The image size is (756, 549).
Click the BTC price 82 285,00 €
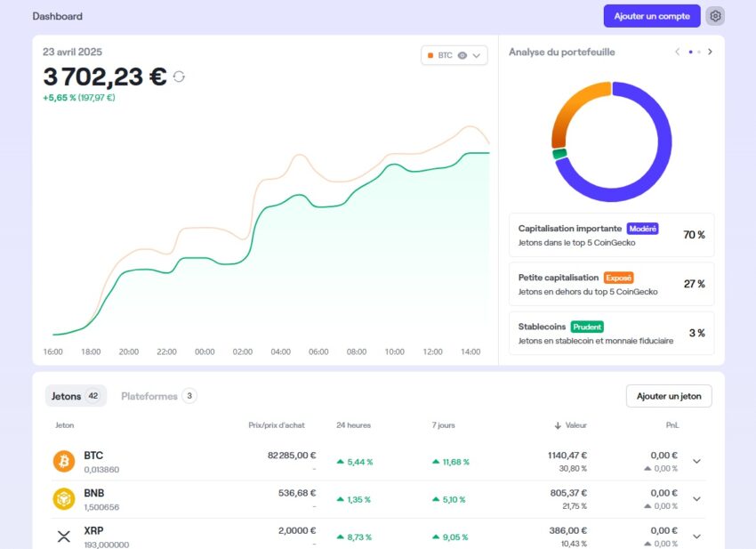coord(292,455)
